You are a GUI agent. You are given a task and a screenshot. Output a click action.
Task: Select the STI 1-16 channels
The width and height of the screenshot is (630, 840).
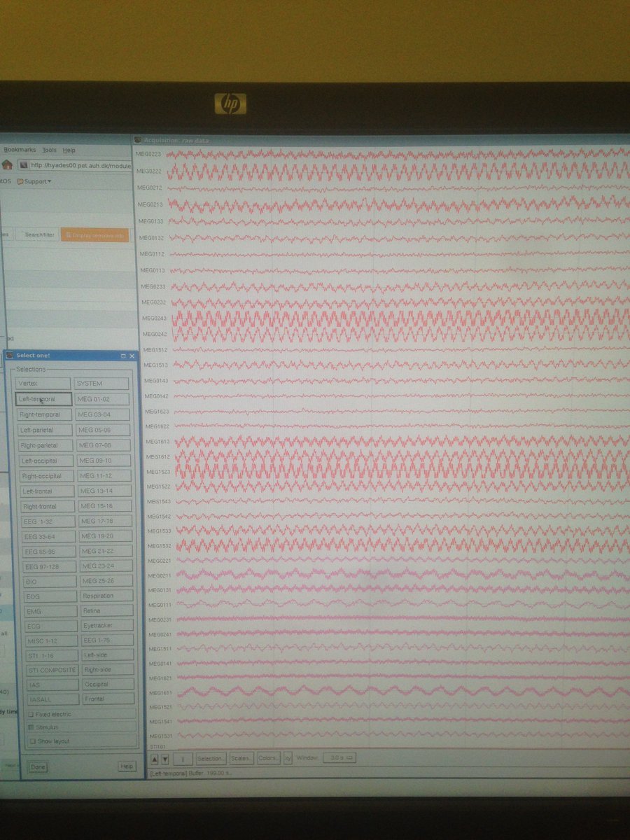point(52,656)
